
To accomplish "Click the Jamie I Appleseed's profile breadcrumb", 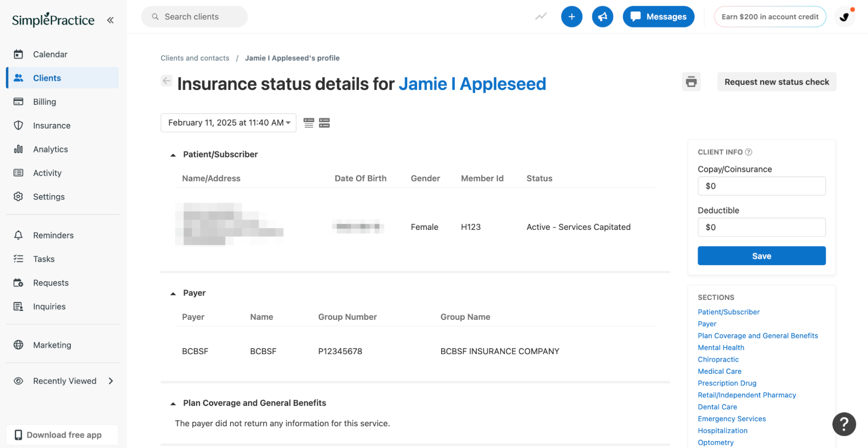I will tap(292, 58).
